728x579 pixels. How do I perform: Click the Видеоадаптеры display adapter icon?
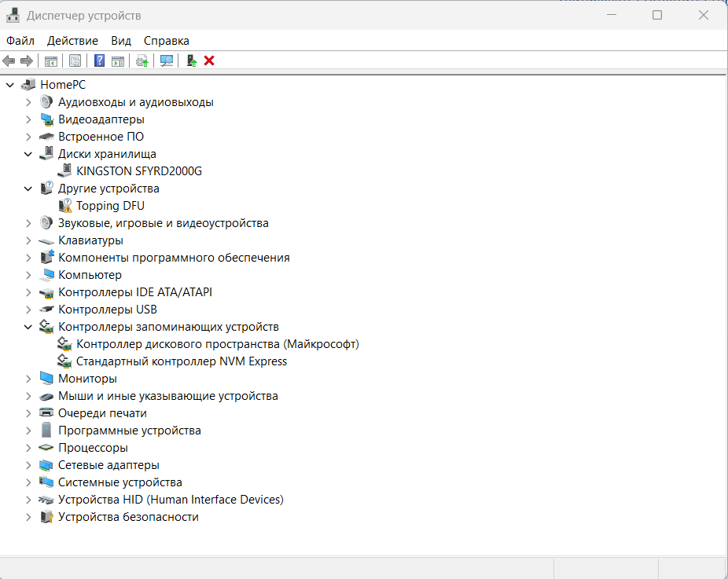point(46,119)
